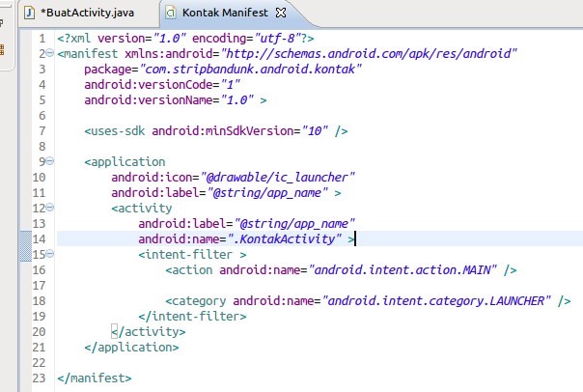Click the action tag name on line 16
This screenshot has width=583, height=392.
[x=192, y=270]
